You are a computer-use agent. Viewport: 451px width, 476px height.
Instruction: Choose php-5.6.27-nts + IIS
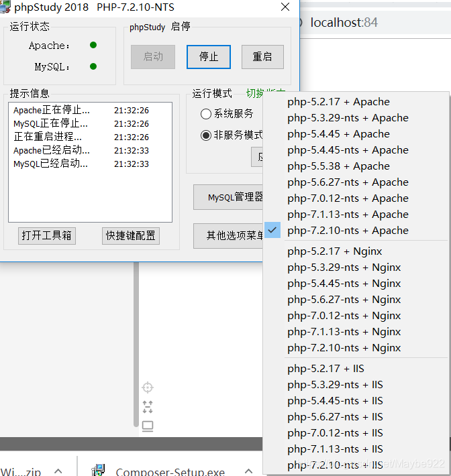pyautogui.click(x=356, y=417)
